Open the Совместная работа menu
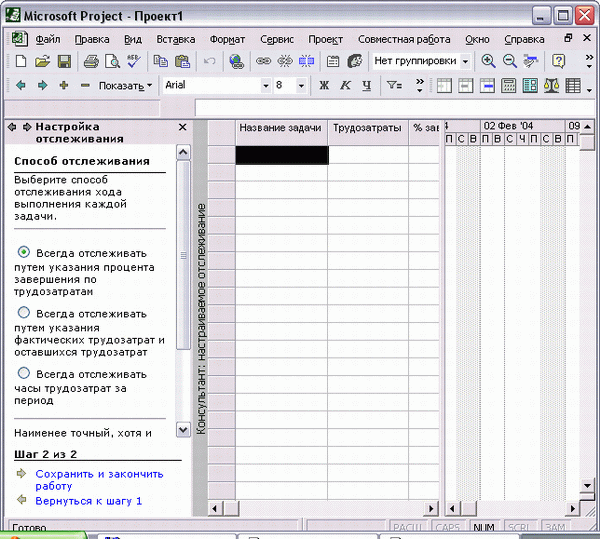 click(404, 39)
